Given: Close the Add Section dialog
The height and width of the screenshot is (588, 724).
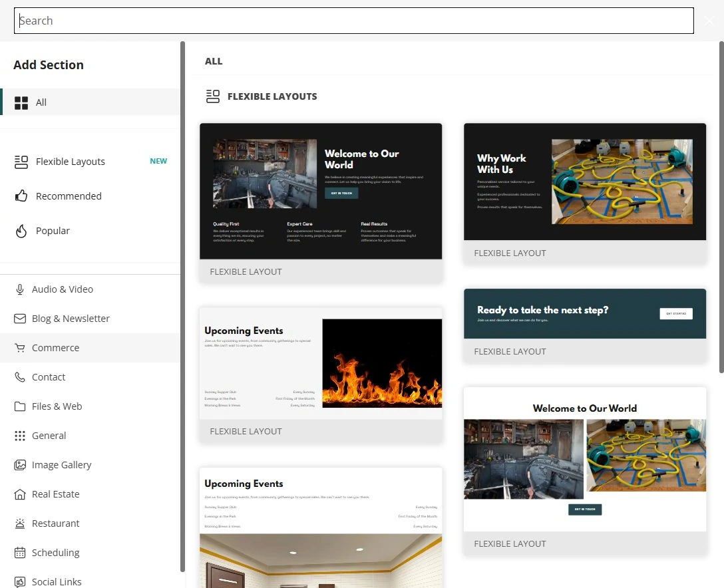Looking at the screenshot, I should pos(709,21).
